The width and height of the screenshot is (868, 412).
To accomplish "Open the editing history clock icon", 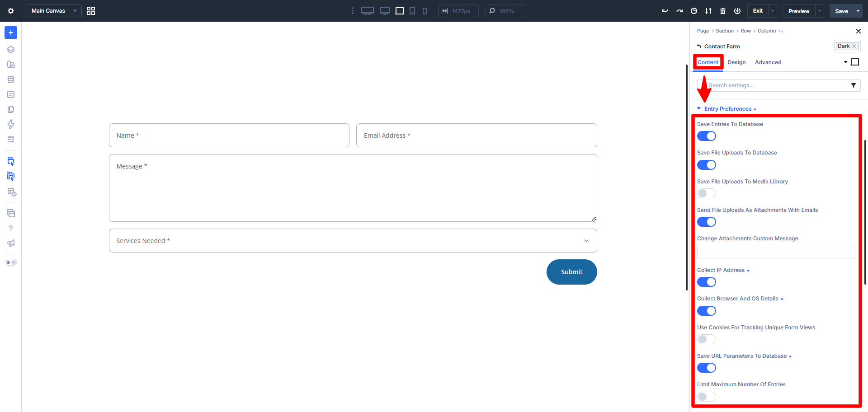I will coord(694,11).
